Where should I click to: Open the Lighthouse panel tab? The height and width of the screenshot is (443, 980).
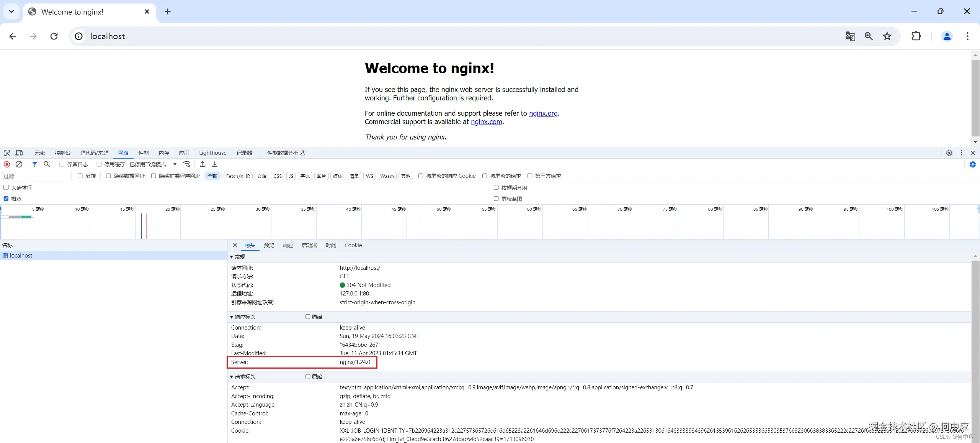pyautogui.click(x=212, y=153)
